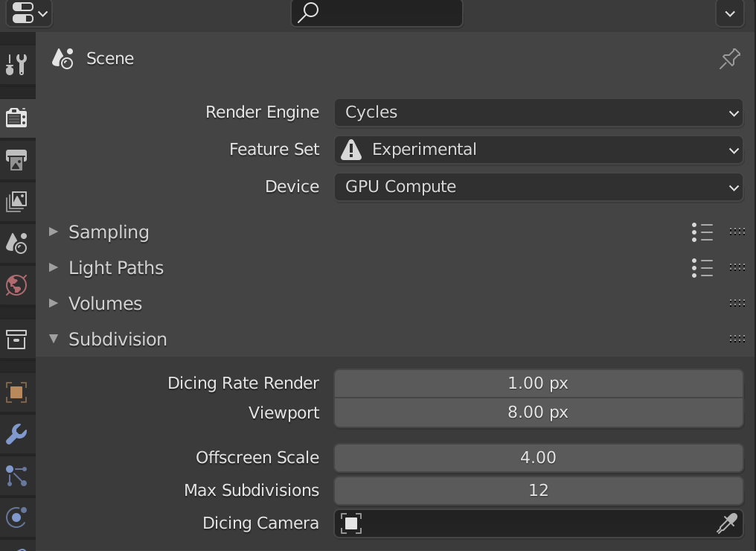Viewport: 756px width, 551px height.
Task: Open the Sampling presets list icon
Action: coord(702,232)
